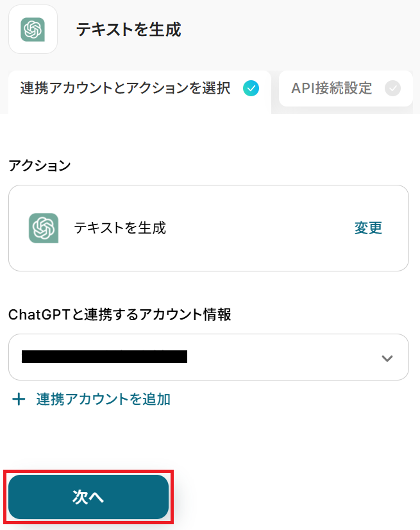Click the teal checkmark on the account selection tab
420x530 pixels.
click(x=251, y=88)
